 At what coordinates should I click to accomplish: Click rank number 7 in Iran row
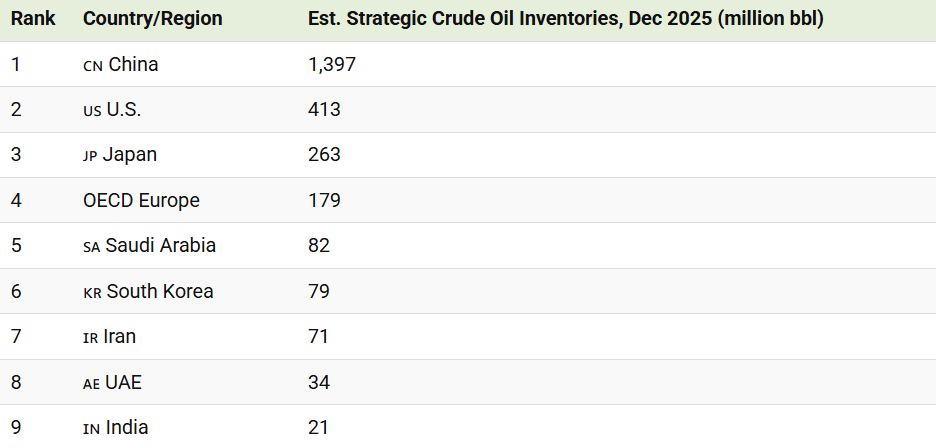[x=16, y=336]
